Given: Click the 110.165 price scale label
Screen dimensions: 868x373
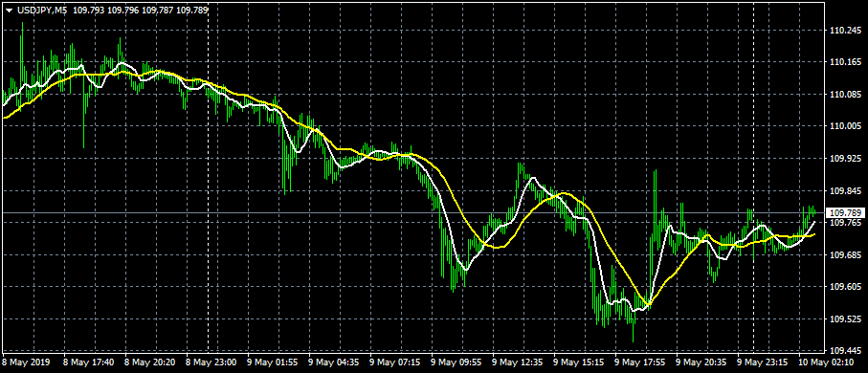Looking at the screenshot, I should (845, 62).
